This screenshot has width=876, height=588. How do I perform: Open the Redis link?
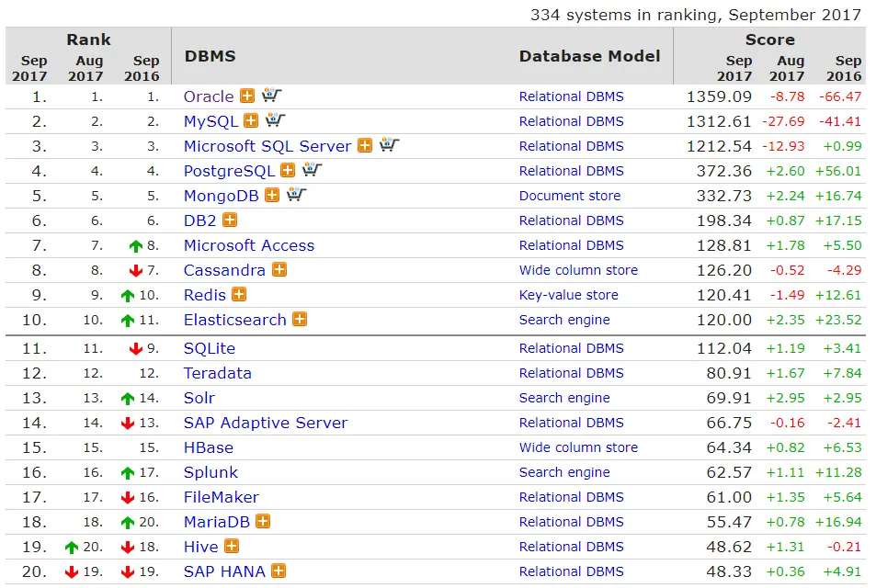pos(205,295)
